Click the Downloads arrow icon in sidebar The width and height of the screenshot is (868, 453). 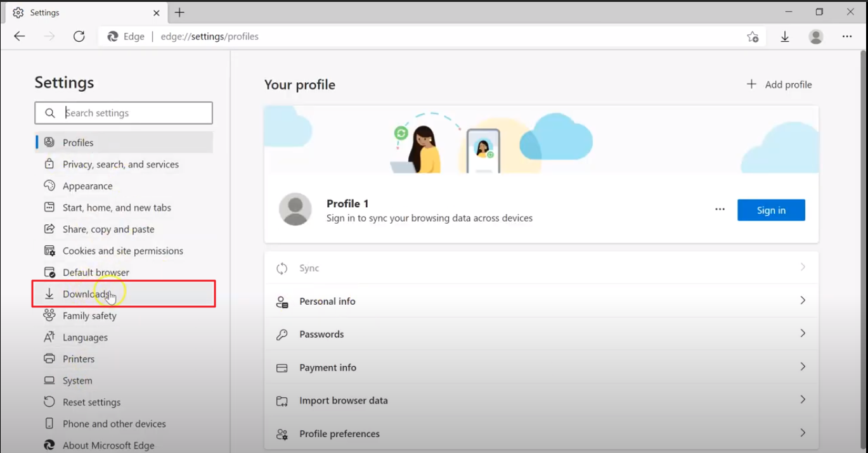49,294
